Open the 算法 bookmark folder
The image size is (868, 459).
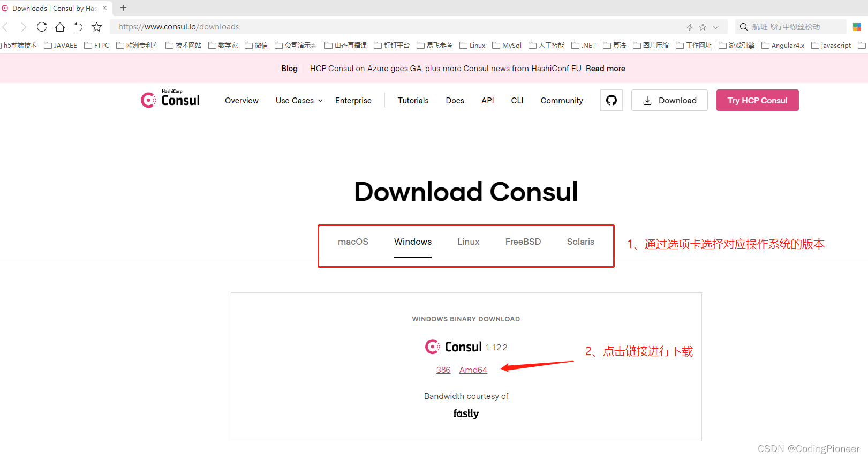(x=615, y=46)
